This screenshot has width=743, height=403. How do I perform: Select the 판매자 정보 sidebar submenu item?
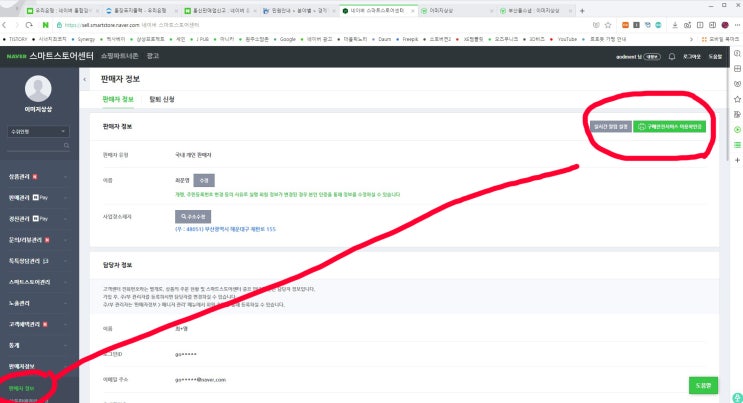point(21,388)
